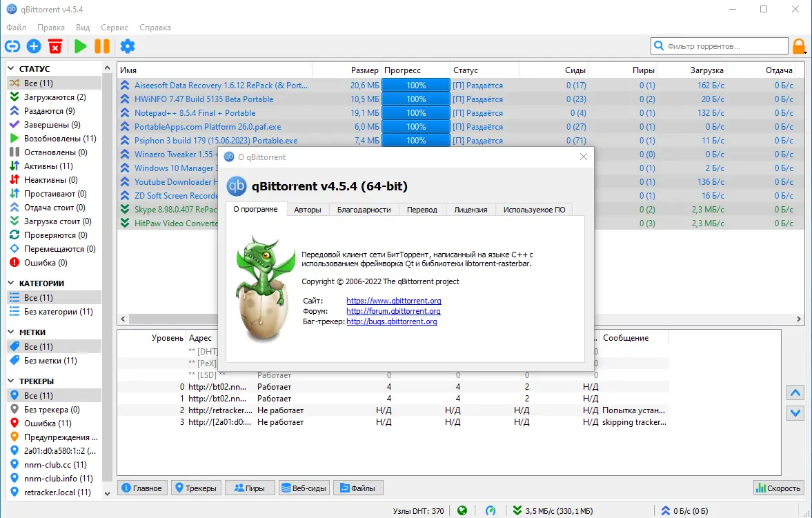Click the Главное bottom tab button
The image size is (812, 518).
142,488
